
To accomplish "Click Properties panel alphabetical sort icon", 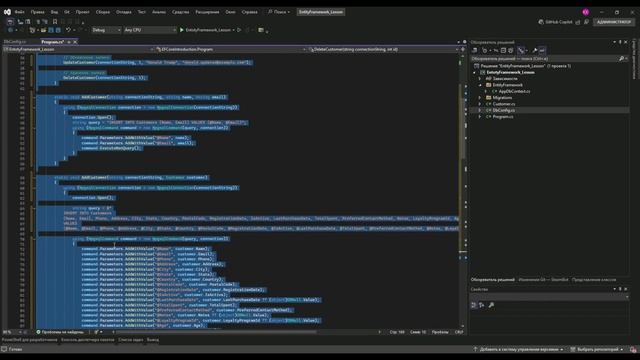I will (x=482, y=305).
